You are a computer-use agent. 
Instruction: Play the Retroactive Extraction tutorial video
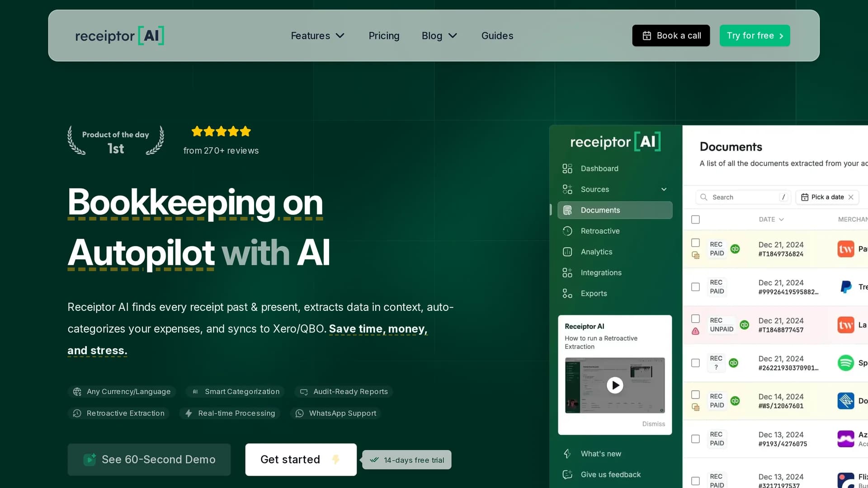615,385
